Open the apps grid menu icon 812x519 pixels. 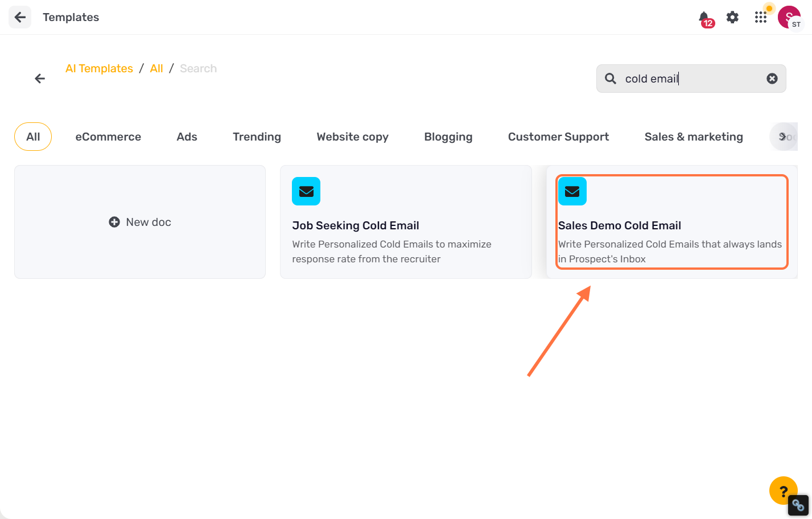(x=760, y=17)
